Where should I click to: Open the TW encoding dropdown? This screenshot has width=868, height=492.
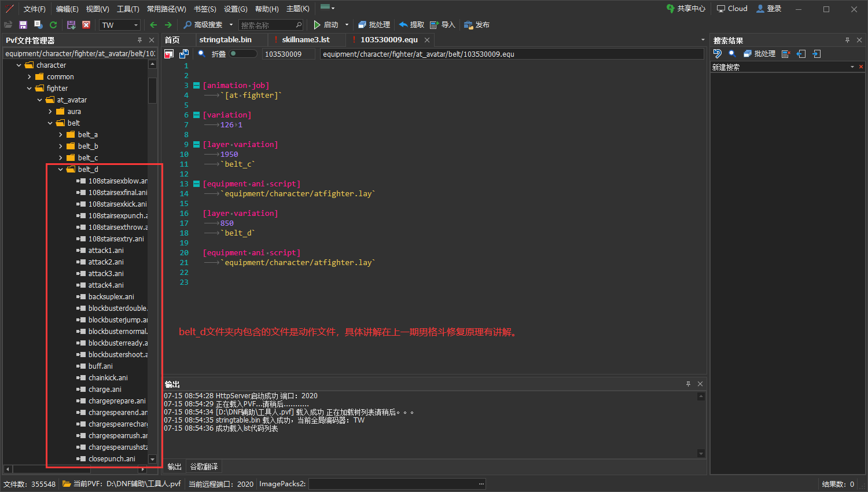tap(135, 25)
